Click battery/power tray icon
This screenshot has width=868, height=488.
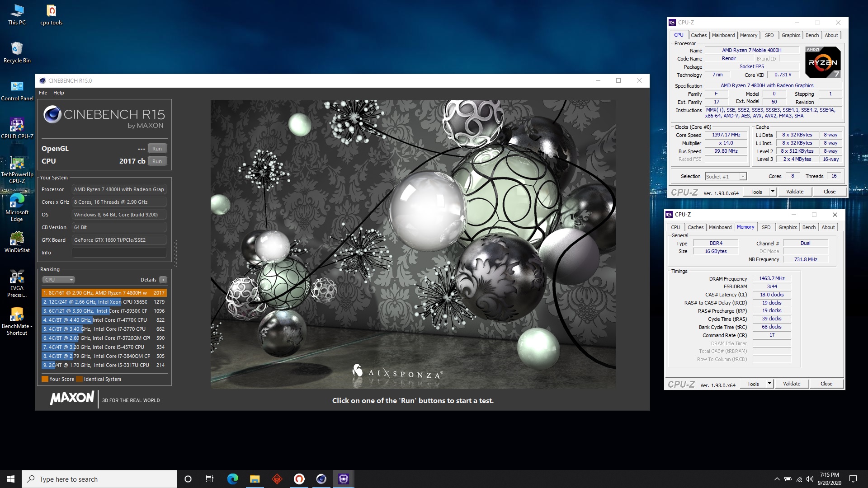click(x=788, y=479)
